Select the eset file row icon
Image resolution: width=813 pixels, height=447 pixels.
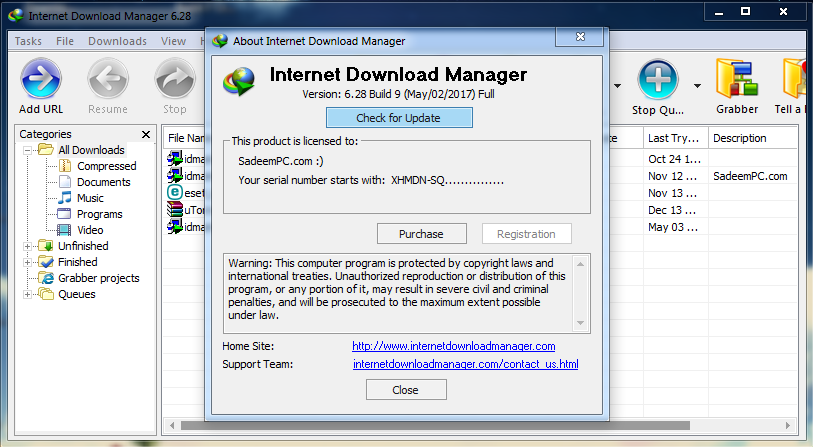pos(175,192)
